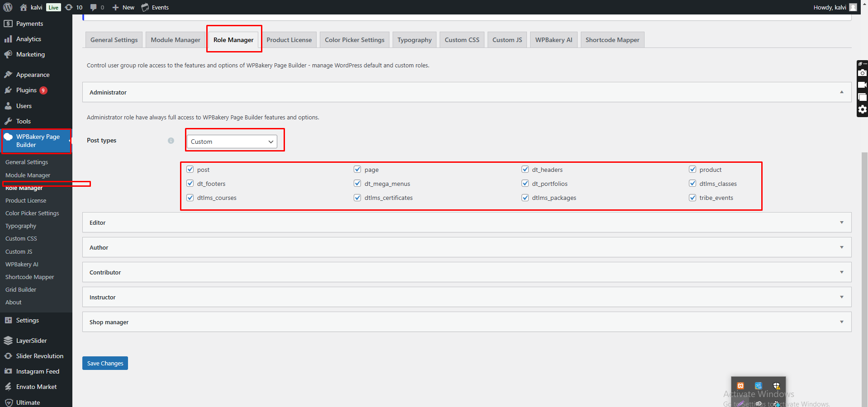Switch to the Product License tab
This screenshot has height=407, width=868.
click(x=289, y=40)
